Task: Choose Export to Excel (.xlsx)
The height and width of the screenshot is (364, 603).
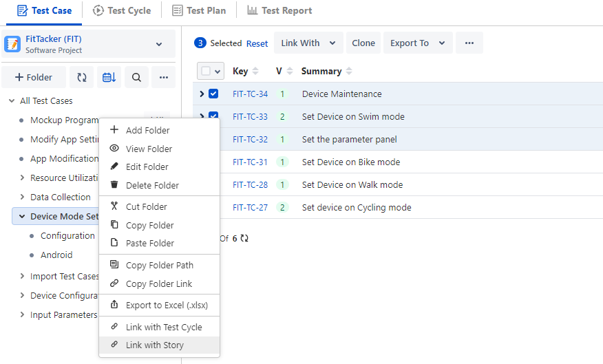Action: (159, 306)
